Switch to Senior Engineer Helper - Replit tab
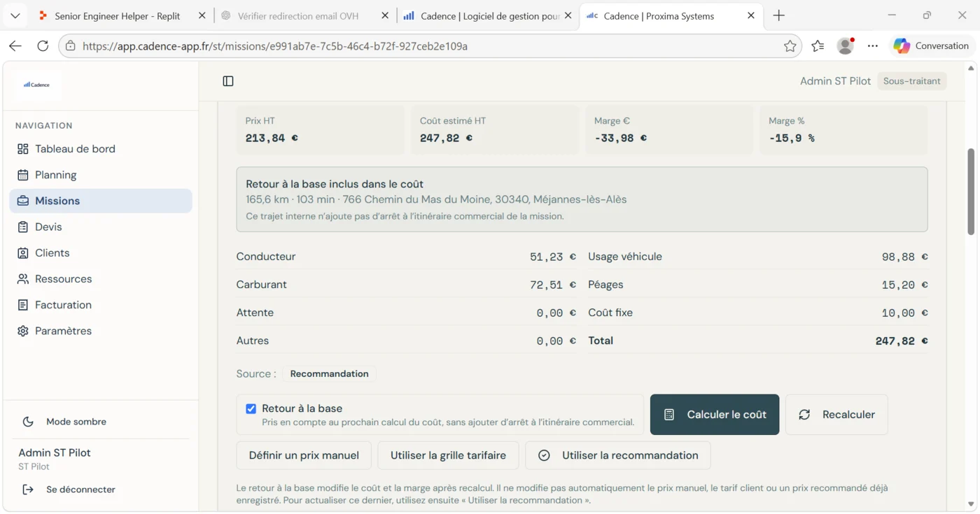This screenshot has height=514, width=980. click(118, 15)
